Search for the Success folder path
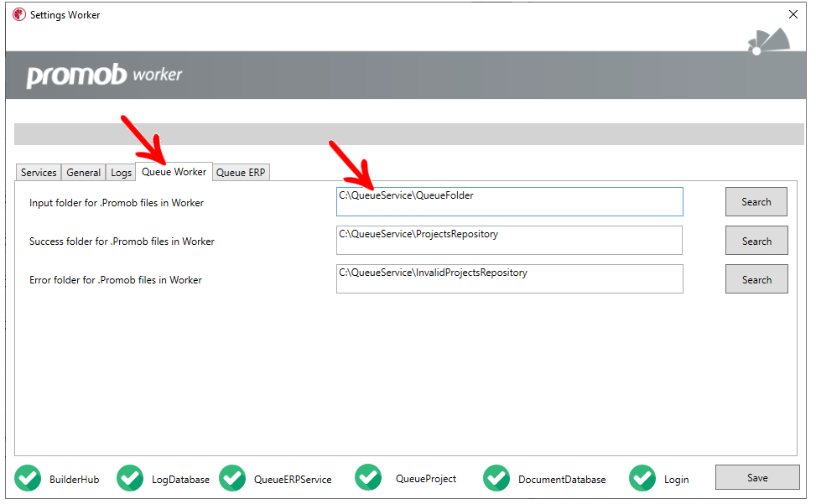Viewport: 816px width, 504px height. pyautogui.click(x=756, y=241)
